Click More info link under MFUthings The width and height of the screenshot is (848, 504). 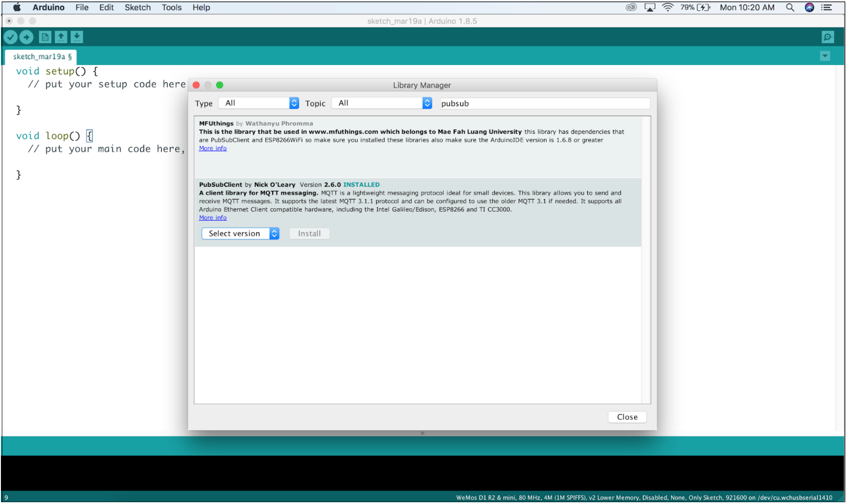click(213, 148)
